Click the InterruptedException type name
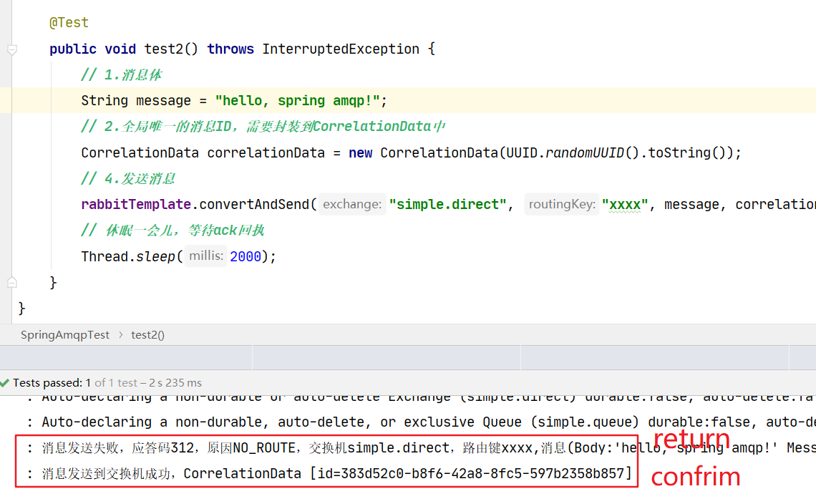Screen dimensions: 816x504 (x=340, y=49)
